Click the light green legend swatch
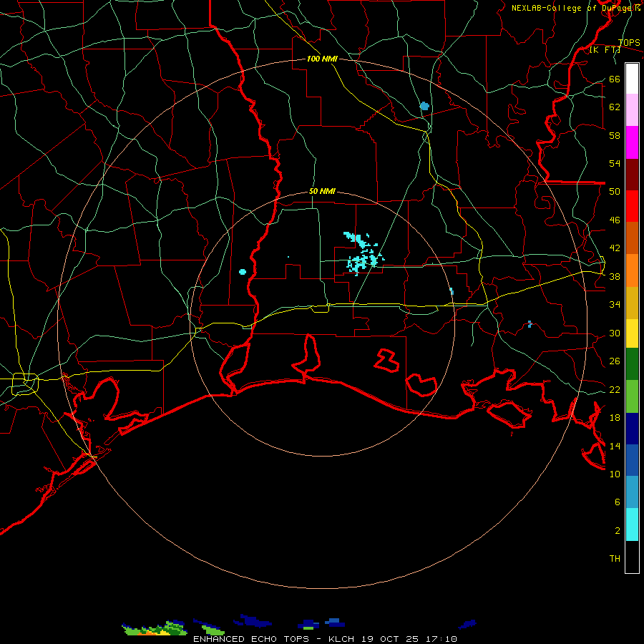The image size is (644, 644). (632, 396)
